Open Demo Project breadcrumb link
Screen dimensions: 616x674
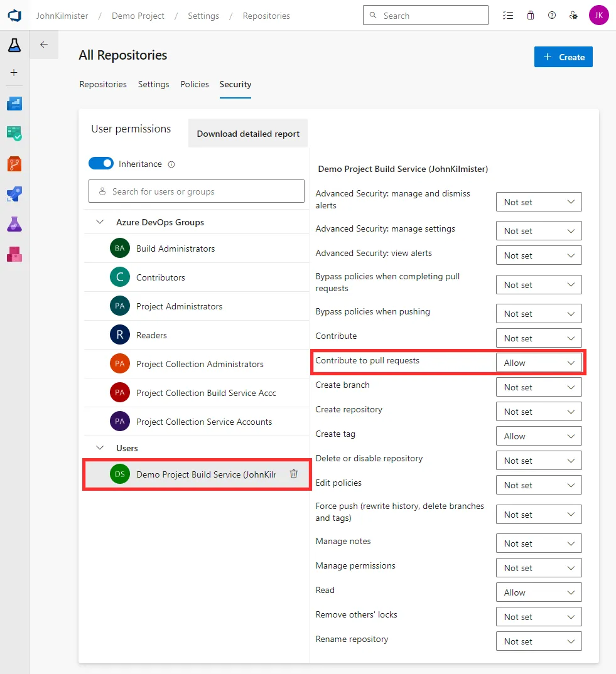[x=138, y=16]
